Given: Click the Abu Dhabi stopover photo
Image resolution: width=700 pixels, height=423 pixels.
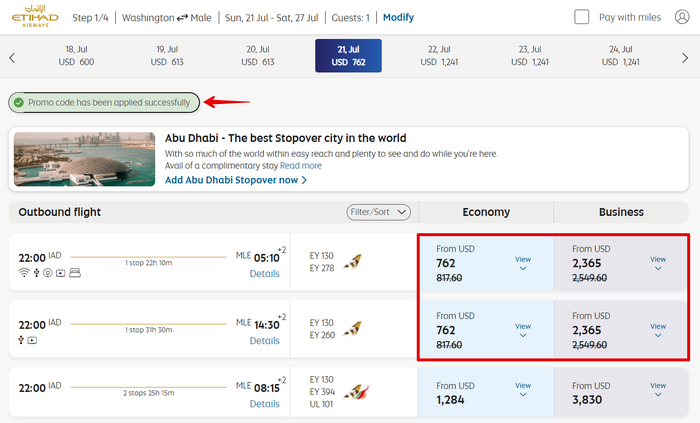Looking at the screenshot, I should point(84,159).
